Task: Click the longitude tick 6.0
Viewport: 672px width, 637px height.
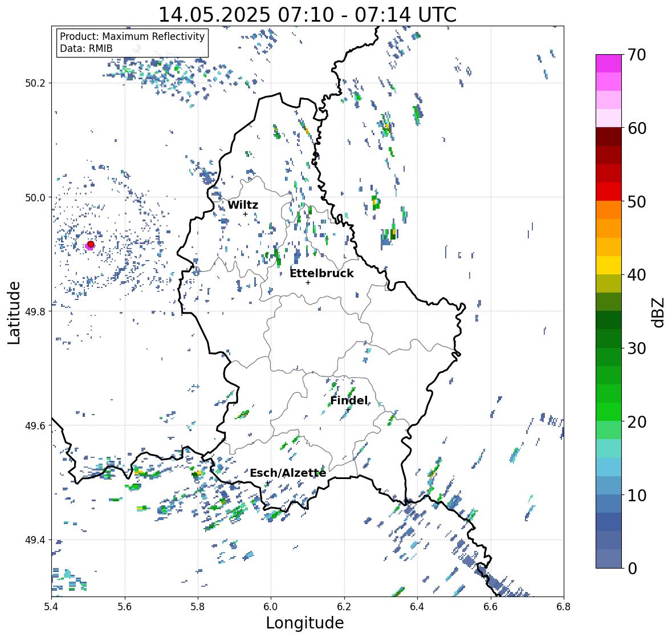Action: [271, 607]
